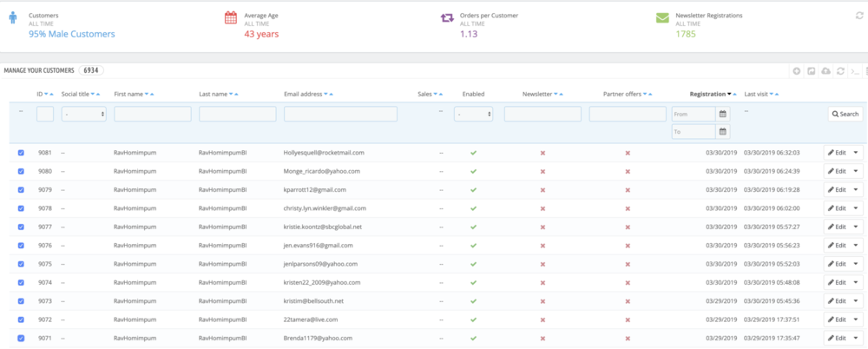
Task: Edit customer kparrott12@gmail.com
Action: (837, 189)
